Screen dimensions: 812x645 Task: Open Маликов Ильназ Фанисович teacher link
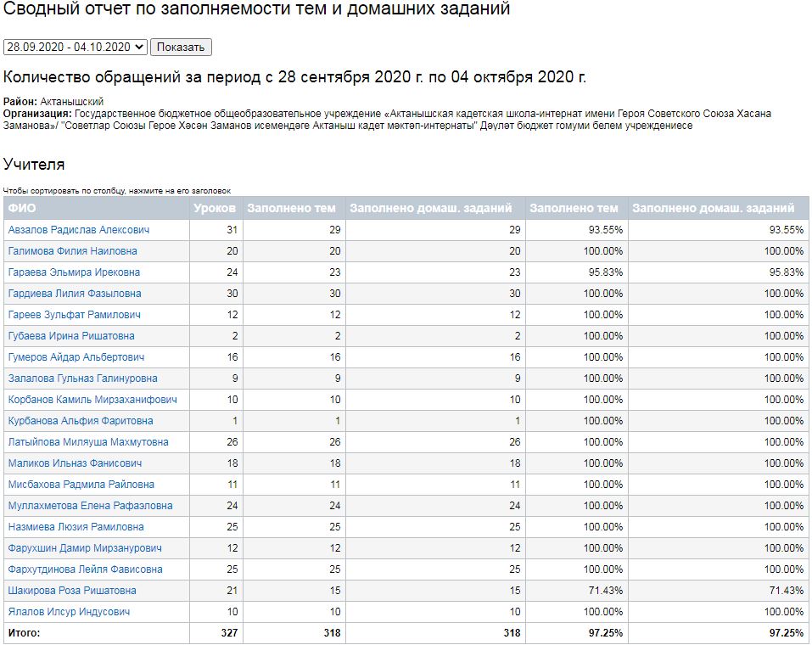click(75, 463)
